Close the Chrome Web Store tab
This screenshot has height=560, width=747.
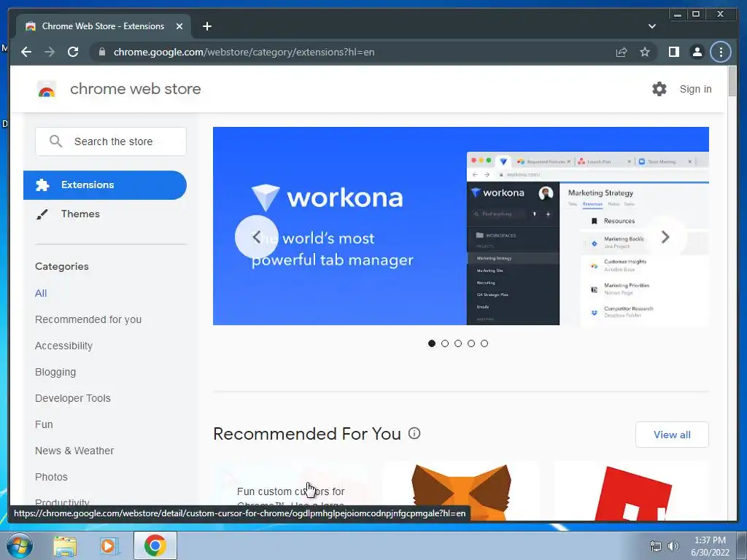coord(179,26)
